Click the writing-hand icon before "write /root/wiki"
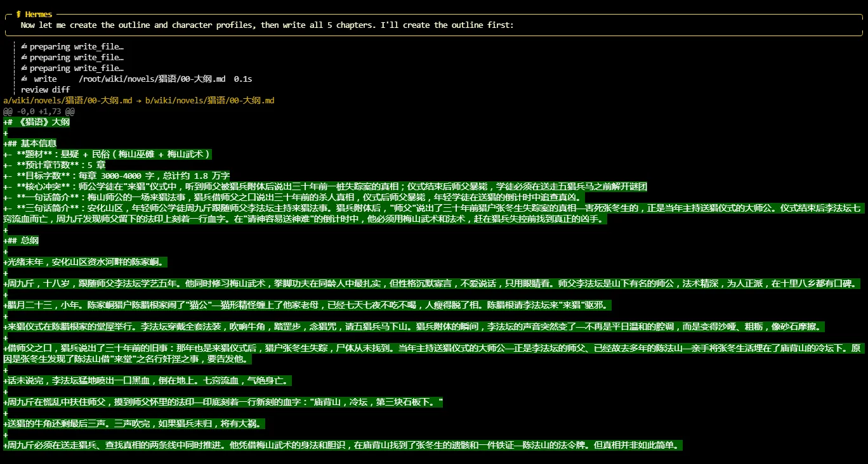The width and height of the screenshot is (868, 464). click(24, 79)
